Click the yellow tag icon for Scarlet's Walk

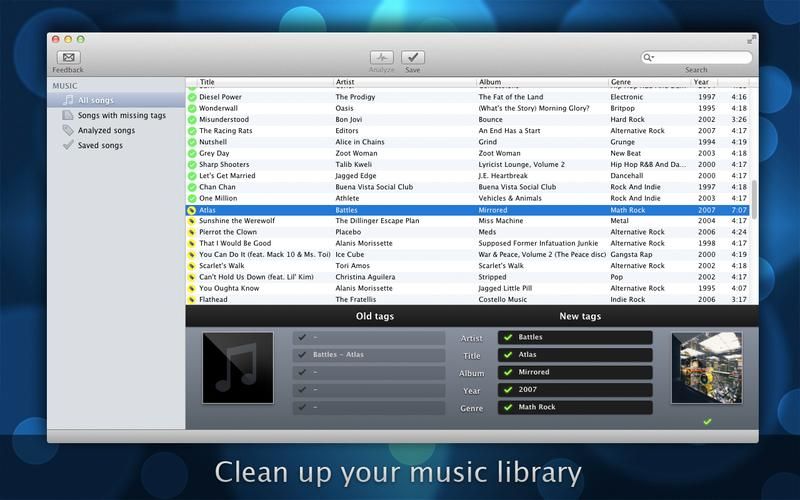click(192, 266)
